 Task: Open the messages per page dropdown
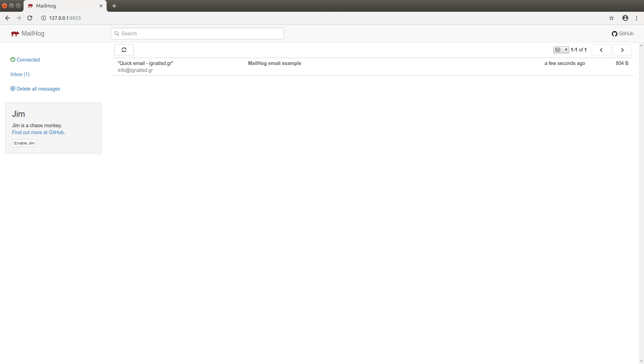pos(560,50)
